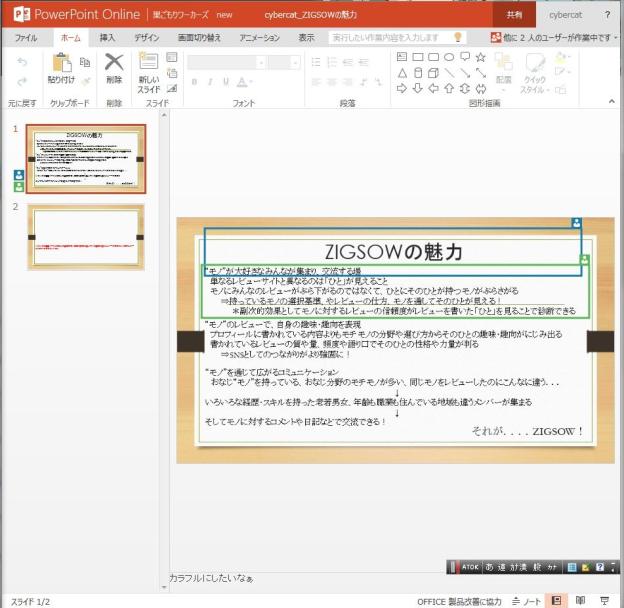Click the Undo arrow icon
The height and width of the screenshot is (608, 624).
pyautogui.click(x=22, y=62)
